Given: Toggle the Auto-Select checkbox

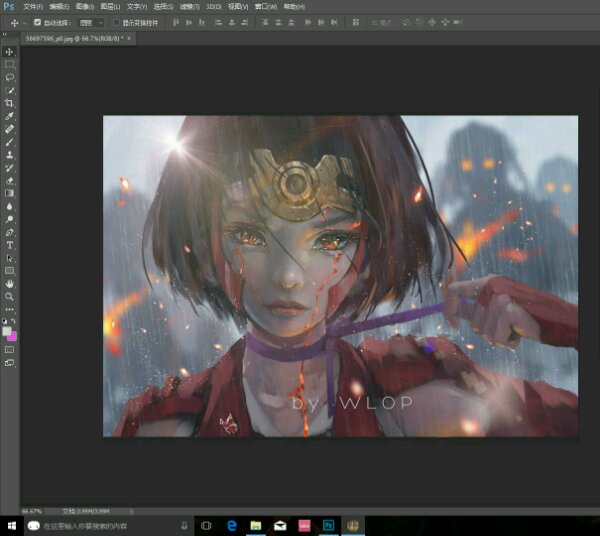Looking at the screenshot, I should pyautogui.click(x=37, y=22).
